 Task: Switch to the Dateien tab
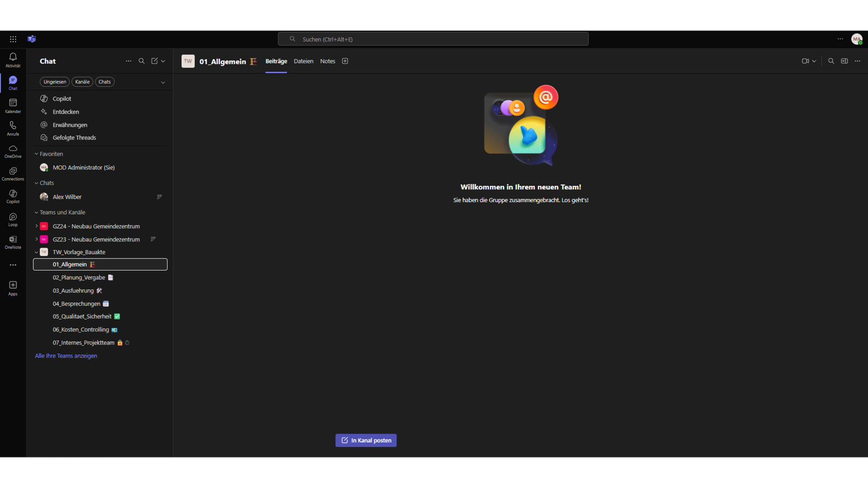click(x=303, y=61)
